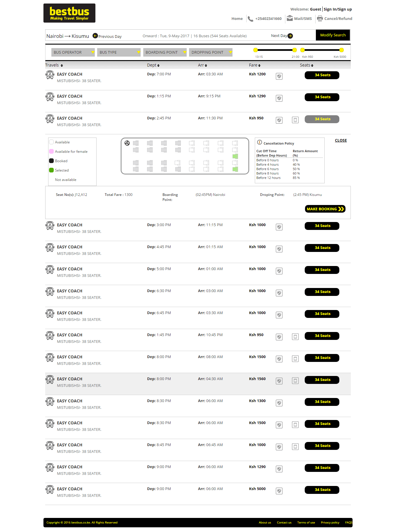Viewport: 396px width, 532px height.
Task: Open the About us footer link
Action: [265, 522]
